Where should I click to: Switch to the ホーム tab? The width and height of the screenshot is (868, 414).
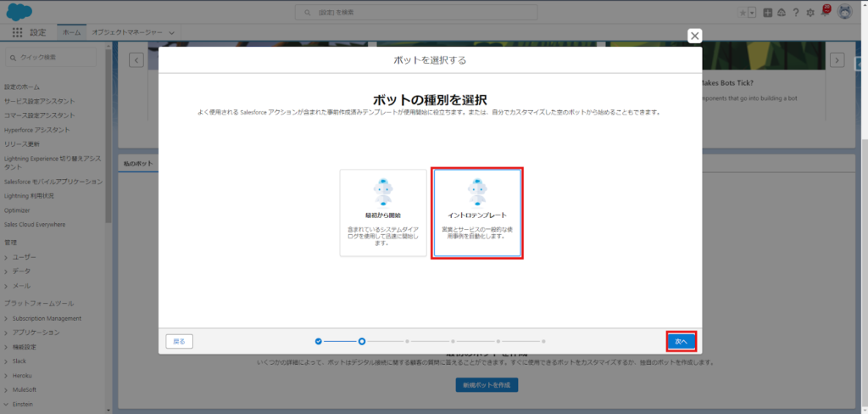72,33
